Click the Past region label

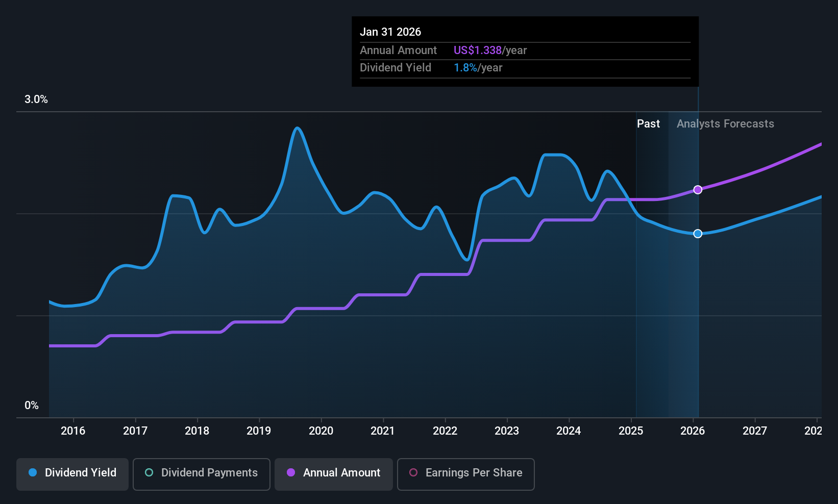coord(648,124)
